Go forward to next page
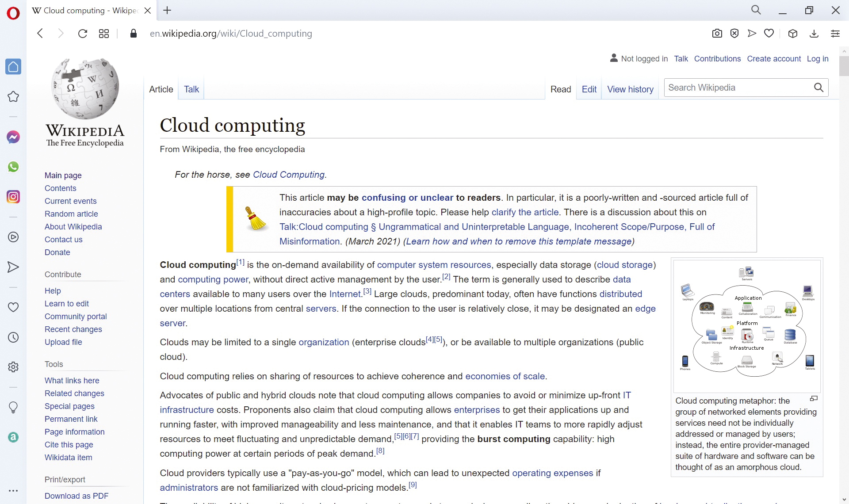This screenshot has height=504, width=849. click(61, 34)
